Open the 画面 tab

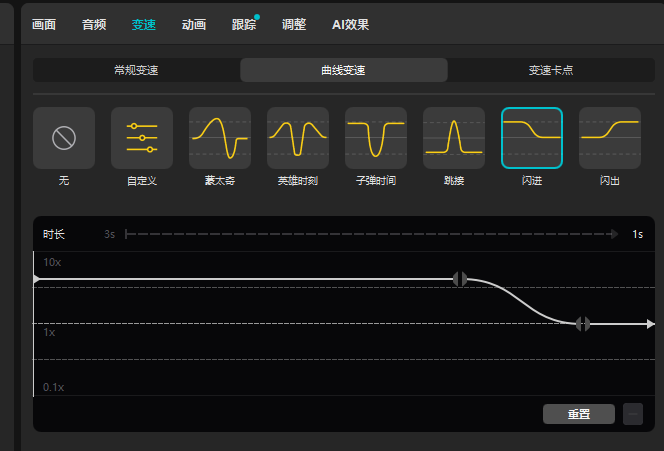tap(44, 24)
